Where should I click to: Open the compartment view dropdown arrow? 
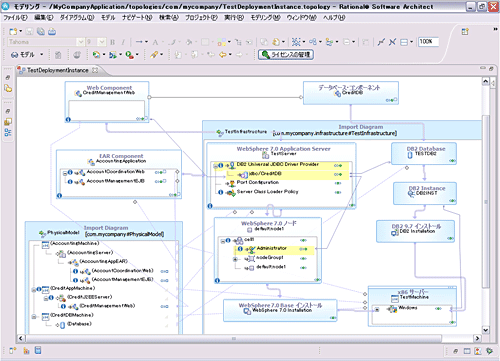point(411,42)
